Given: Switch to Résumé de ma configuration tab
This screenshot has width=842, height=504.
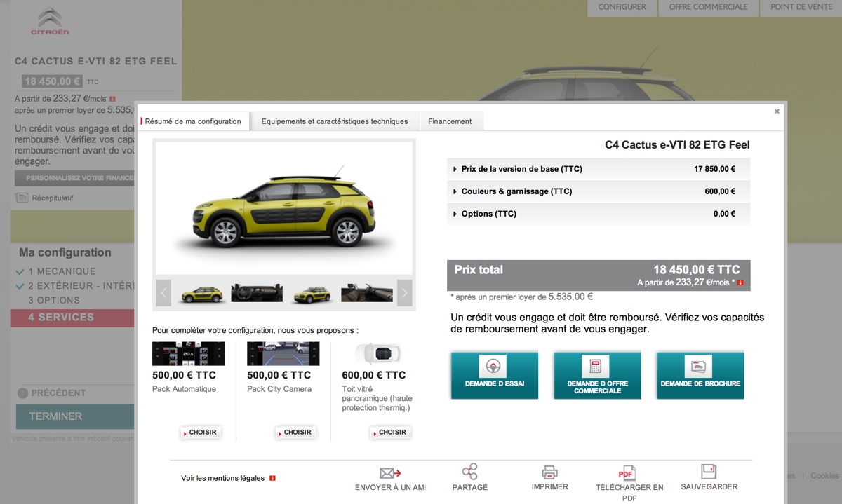Looking at the screenshot, I should click(x=194, y=121).
